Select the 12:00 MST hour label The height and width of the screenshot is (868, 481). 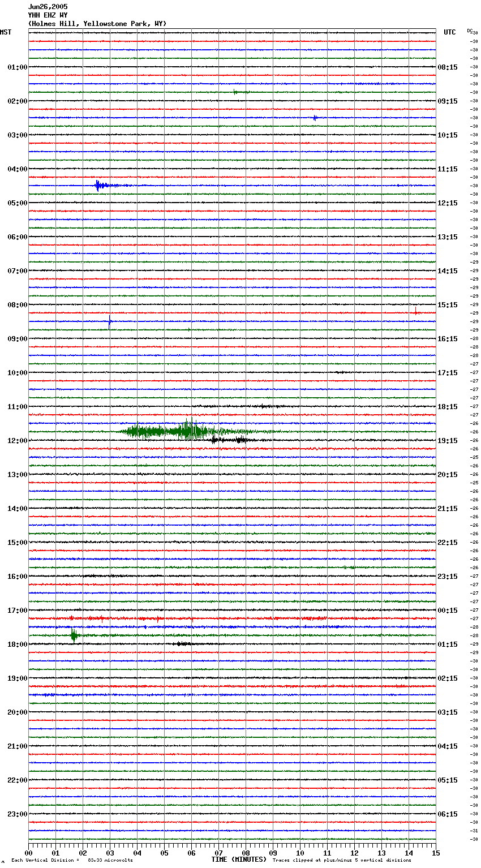[17, 441]
